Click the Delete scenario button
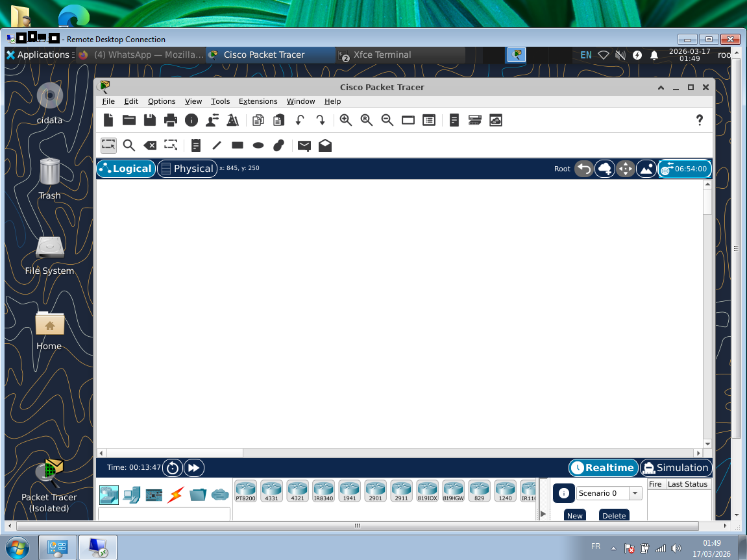 tap(613, 515)
